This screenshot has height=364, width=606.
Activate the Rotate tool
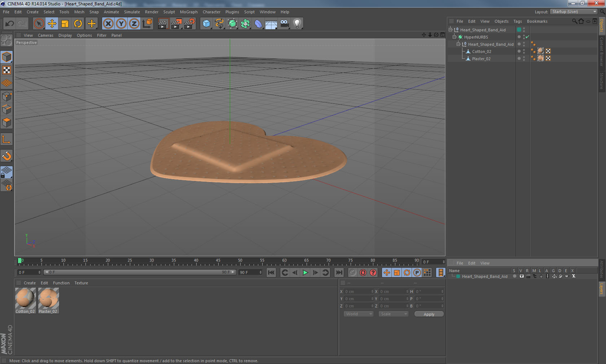tap(78, 24)
